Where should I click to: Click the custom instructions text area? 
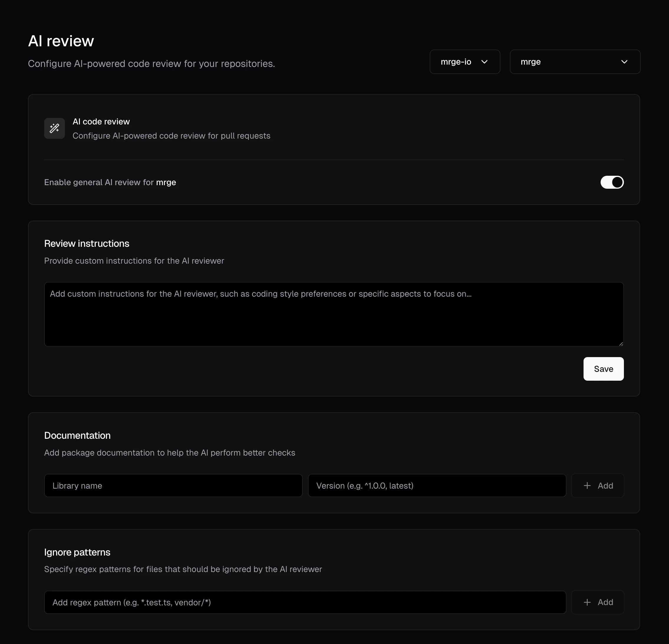pos(334,314)
